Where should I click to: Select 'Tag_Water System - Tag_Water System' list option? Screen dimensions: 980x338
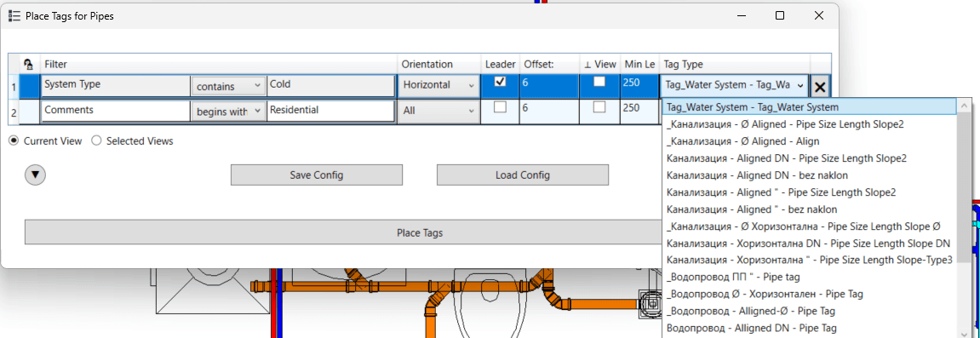click(x=810, y=106)
